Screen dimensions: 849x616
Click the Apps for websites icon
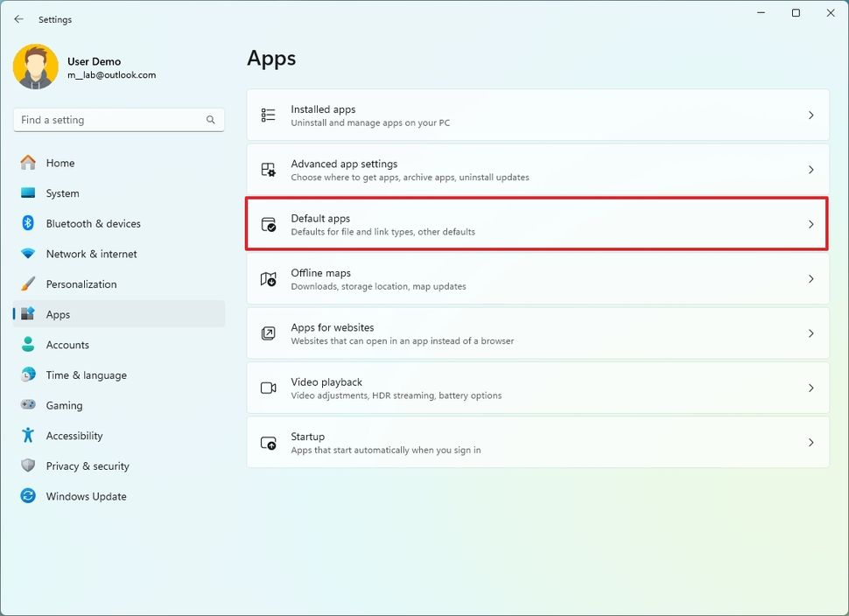pos(269,332)
